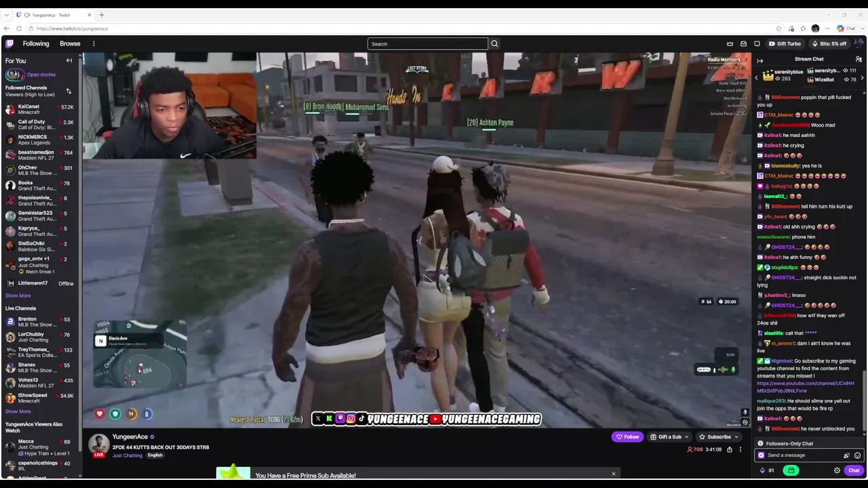Switch to the YungeenAce - Twitch tab

53,15
